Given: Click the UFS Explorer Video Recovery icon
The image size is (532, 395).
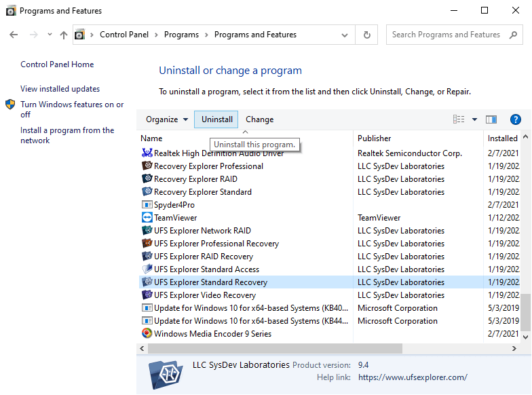Looking at the screenshot, I should click(147, 295).
